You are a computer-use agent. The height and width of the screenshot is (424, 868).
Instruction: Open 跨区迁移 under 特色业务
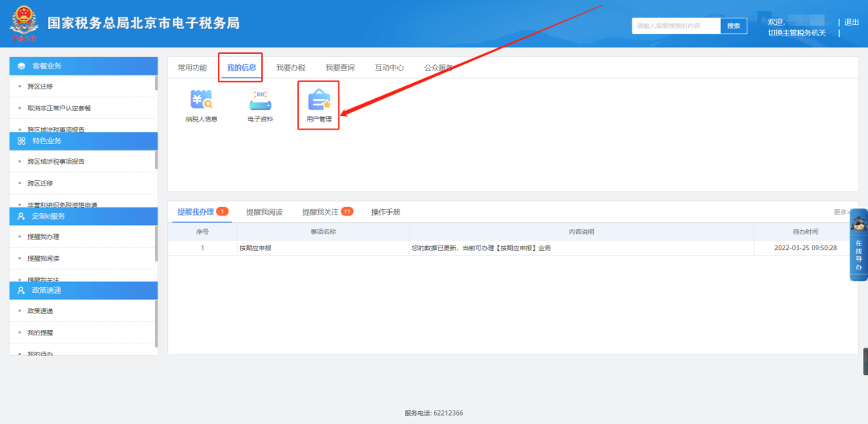coord(40,183)
